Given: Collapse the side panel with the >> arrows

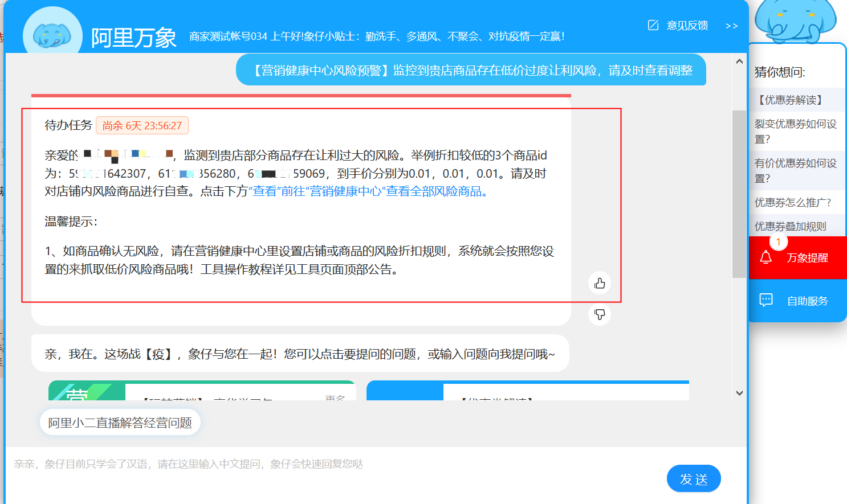Looking at the screenshot, I should click(732, 26).
